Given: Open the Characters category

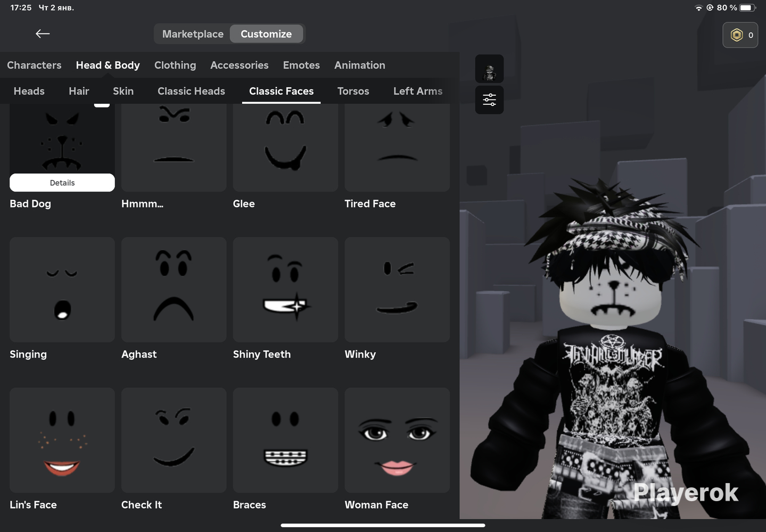Looking at the screenshot, I should (34, 65).
